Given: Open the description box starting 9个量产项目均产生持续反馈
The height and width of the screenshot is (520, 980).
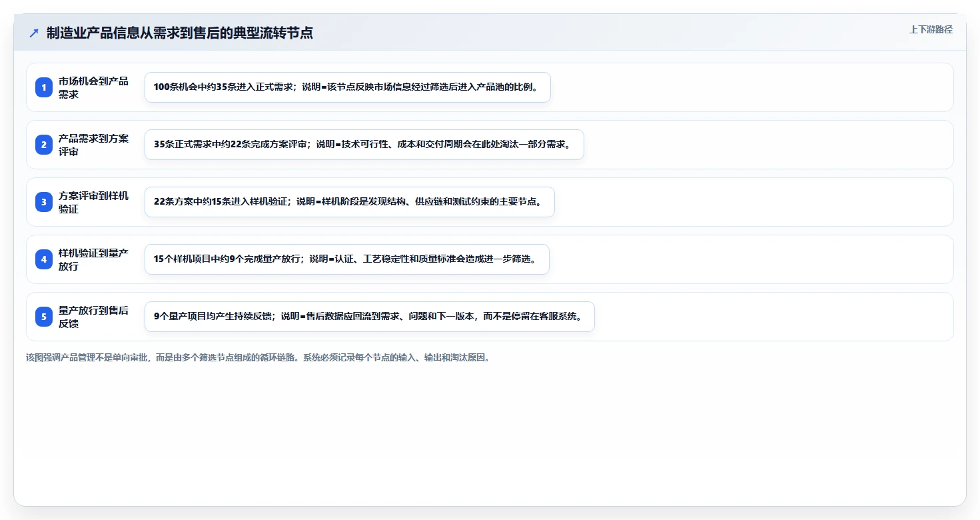Looking at the screenshot, I should (370, 317).
